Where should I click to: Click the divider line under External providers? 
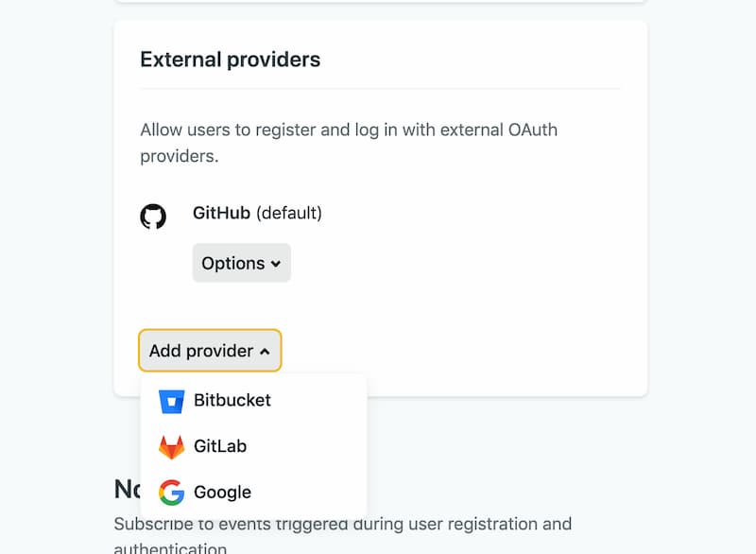380,89
